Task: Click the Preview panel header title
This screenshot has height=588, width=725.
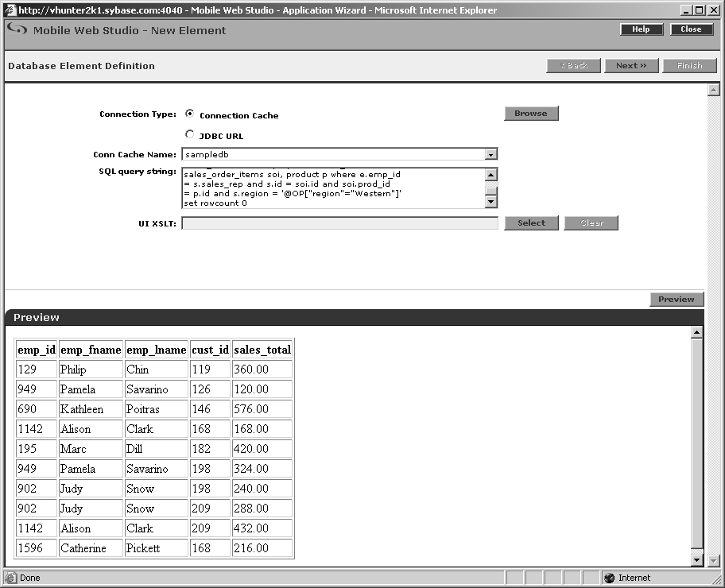Action: [x=37, y=318]
